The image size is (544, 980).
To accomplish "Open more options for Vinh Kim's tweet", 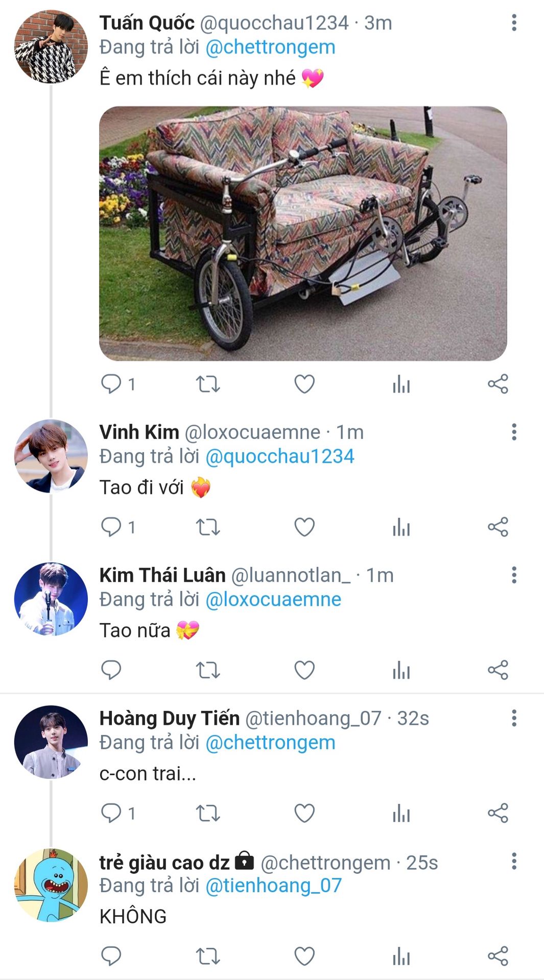I will pyautogui.click(x=514, y=432).
